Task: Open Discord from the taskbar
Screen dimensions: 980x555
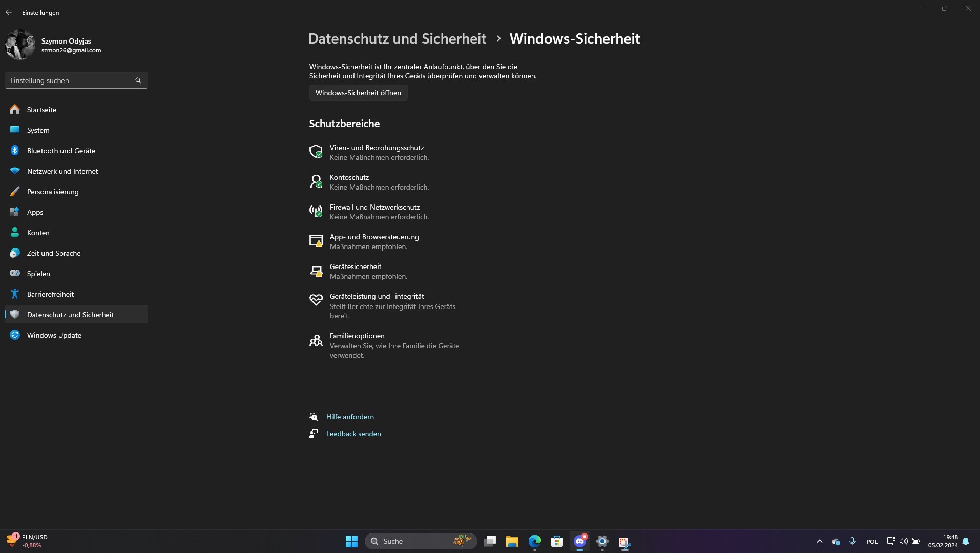Action: click(x=579, y=541)
